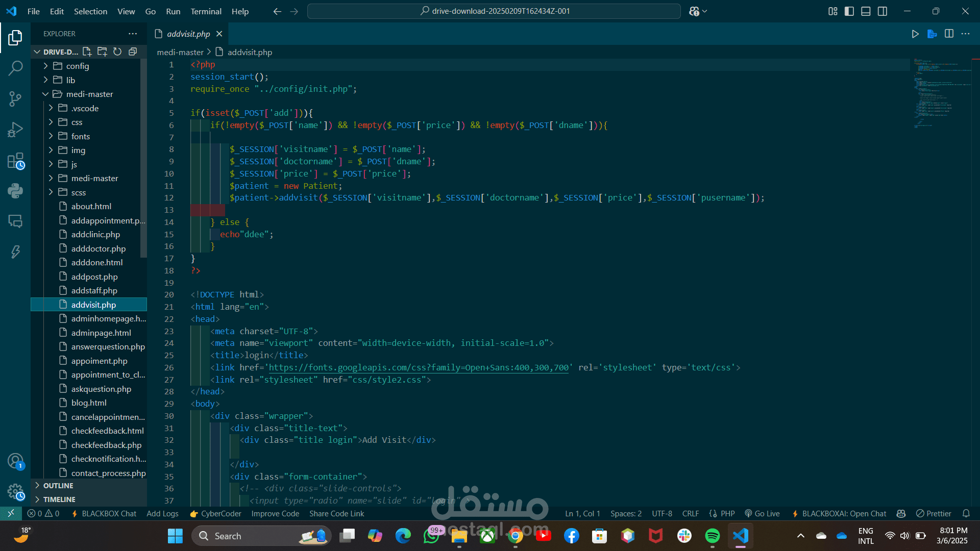Click Spaces: 2 indentation setting
Viewport: 980px width, 551px height.
tap(626, 514)
